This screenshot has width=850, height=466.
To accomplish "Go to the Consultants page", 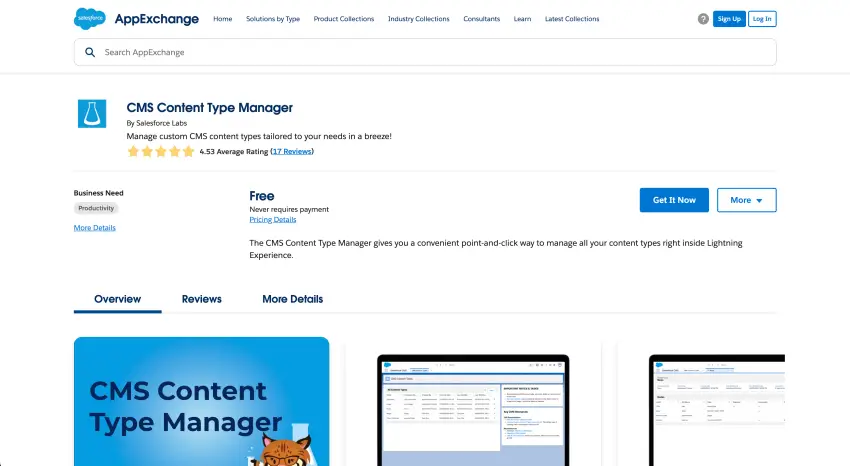I will point(481,19).
